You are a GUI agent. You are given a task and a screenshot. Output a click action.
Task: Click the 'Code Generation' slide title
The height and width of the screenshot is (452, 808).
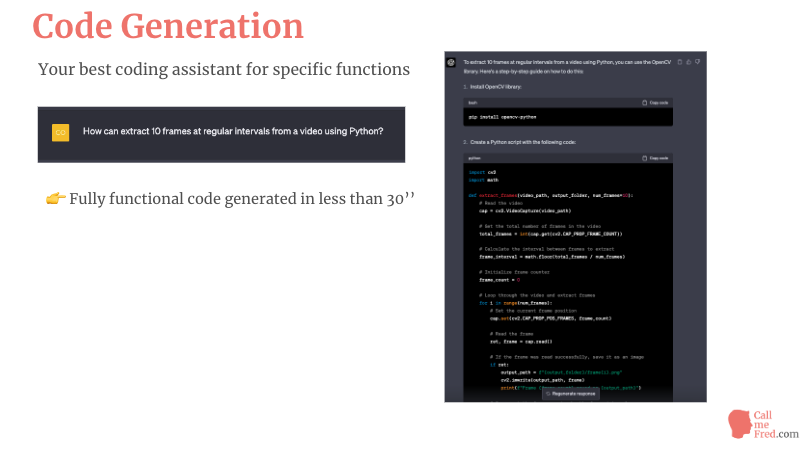(x=168, y=26)
